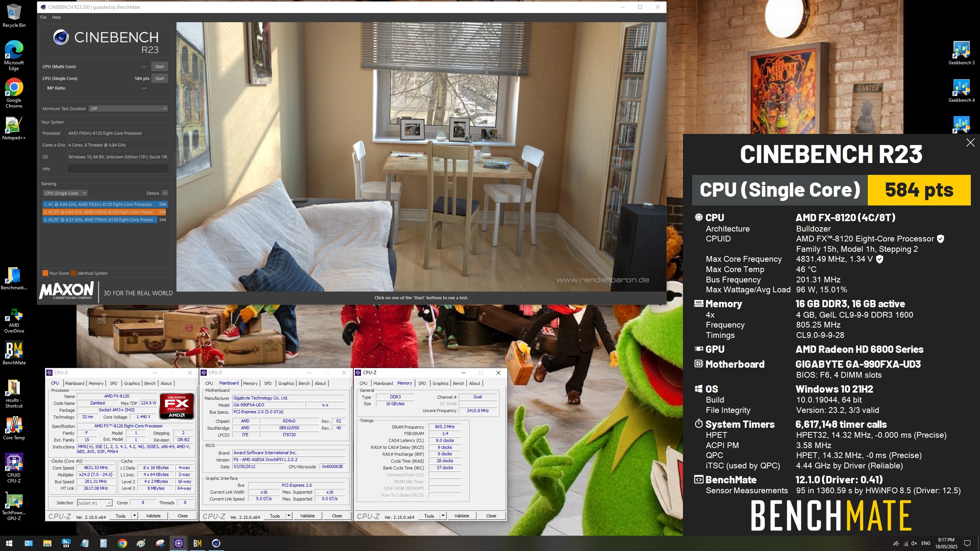
Task: Open the Recycle Bin desktop icon
Action: [x=14, y=15]
